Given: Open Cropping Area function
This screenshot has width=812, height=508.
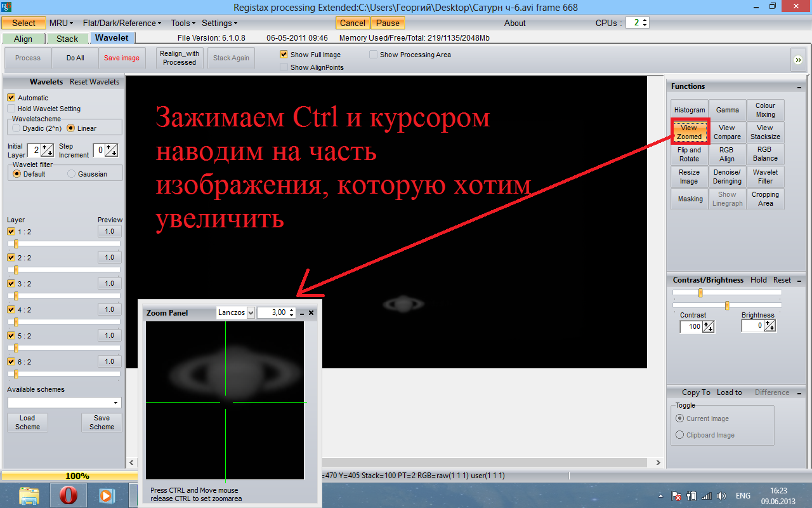Looking at the screenshot, I should [766, 199].
